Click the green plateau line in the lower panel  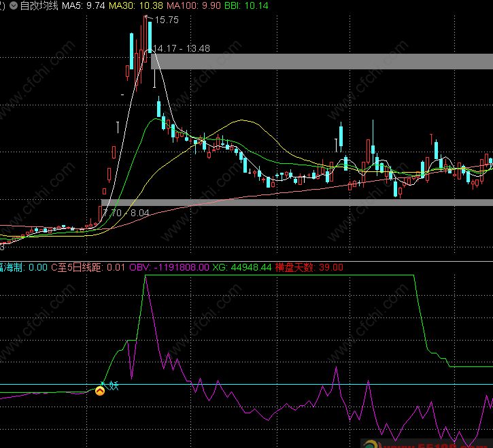click(272, 275)
